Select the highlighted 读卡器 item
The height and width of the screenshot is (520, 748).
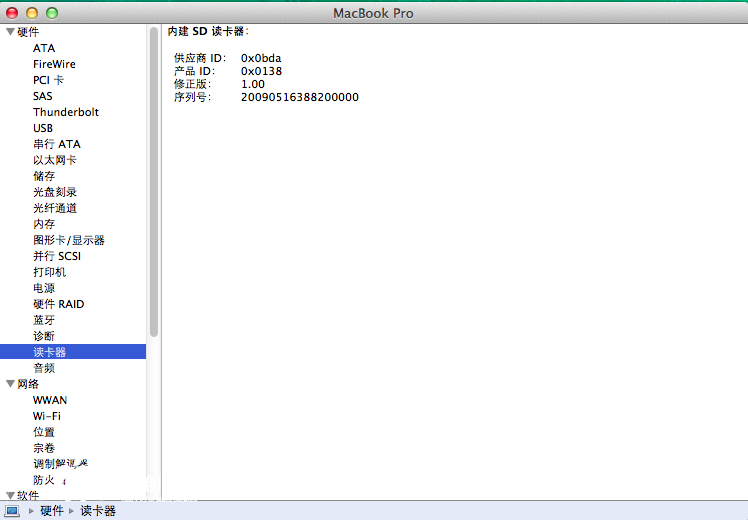pos(50,352)
